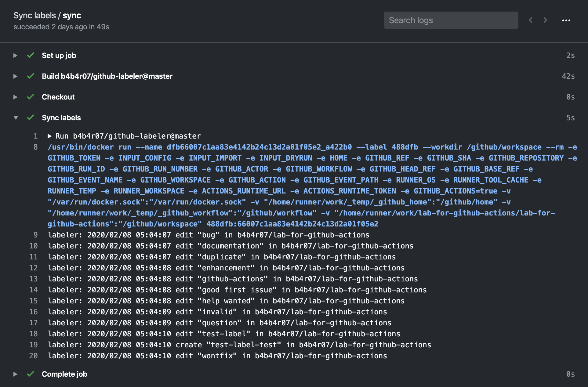The height and width of the screenshot is (387, 588).
Task: Click green checkmark beside Complete job
Action: coord(31,374)
